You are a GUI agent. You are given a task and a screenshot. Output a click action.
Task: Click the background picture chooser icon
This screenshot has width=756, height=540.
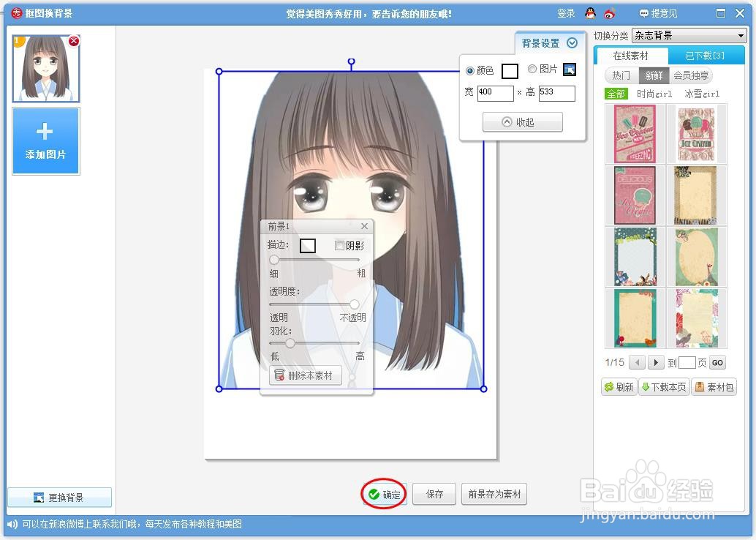click(x=570, y=70)
